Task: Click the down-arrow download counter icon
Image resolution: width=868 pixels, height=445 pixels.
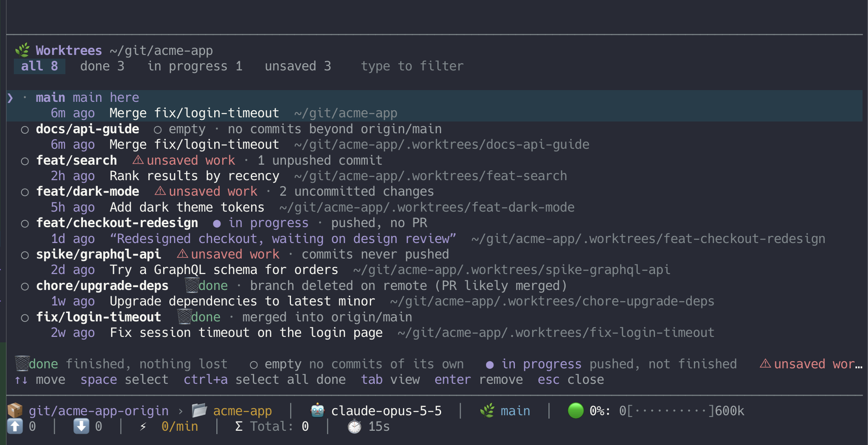Action: (x=81, y=427)
